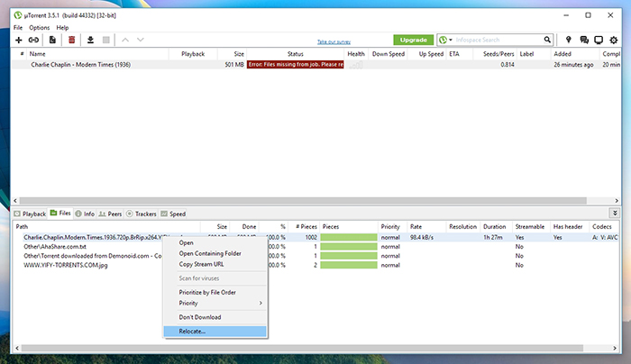Choose Copy Stream URL
The width and height of the screenshot is (631, 364).
215,264
